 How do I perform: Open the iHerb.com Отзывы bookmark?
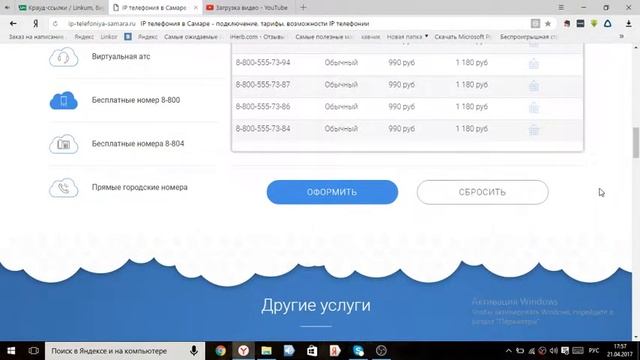(x=257, y=37)
